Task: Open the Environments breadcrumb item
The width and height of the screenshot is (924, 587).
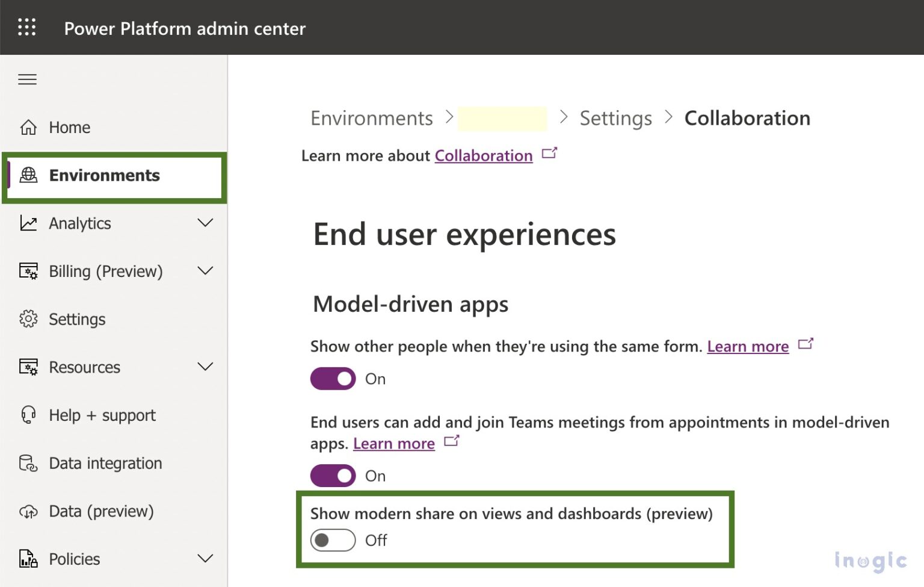Action: pyautogui.click(x=371, y=118)
